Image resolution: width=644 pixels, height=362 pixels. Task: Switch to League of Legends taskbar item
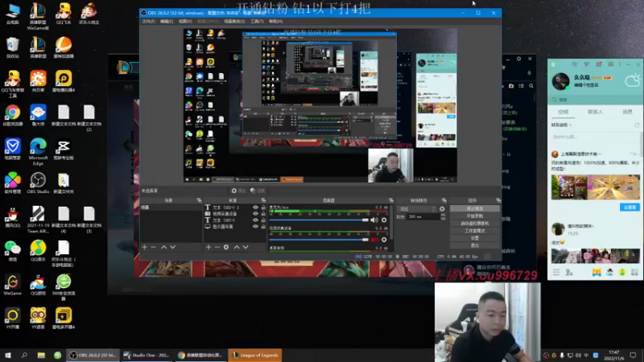[255, 355]
